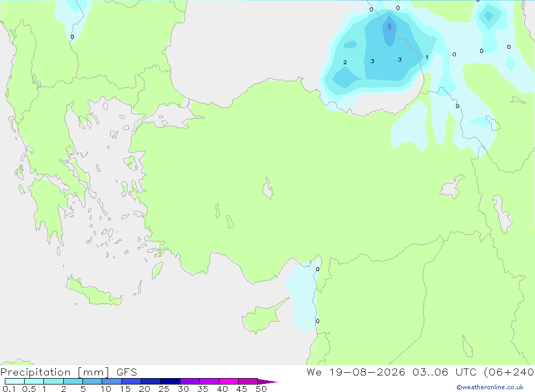Click the "25" legend scale label
The image size is (535, 392).
(164, 389)
